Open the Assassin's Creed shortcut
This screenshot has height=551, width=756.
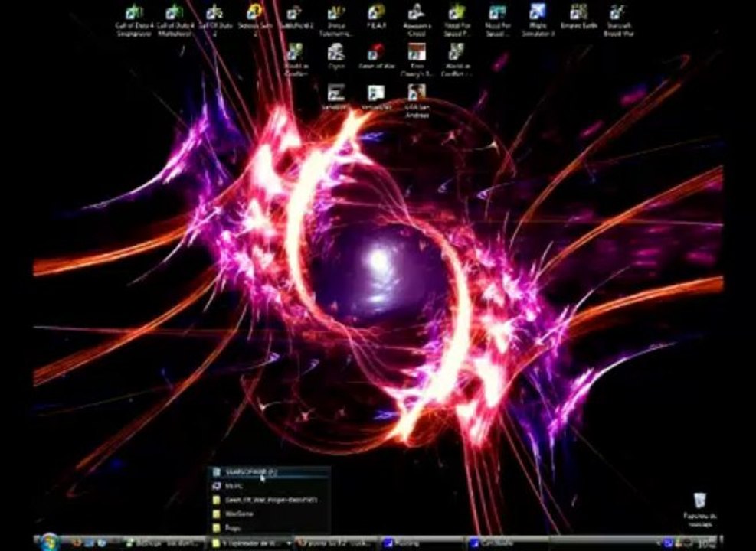point(417,20)
